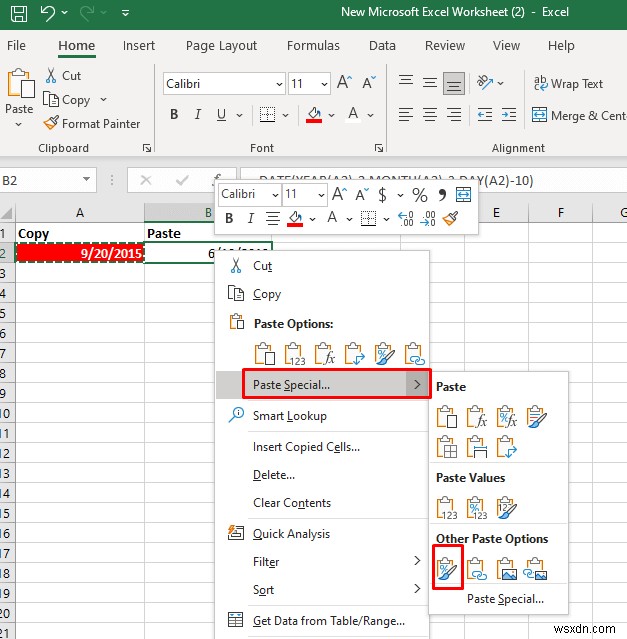Click the Format Painter brush in mini toolbar

(451, 218)
